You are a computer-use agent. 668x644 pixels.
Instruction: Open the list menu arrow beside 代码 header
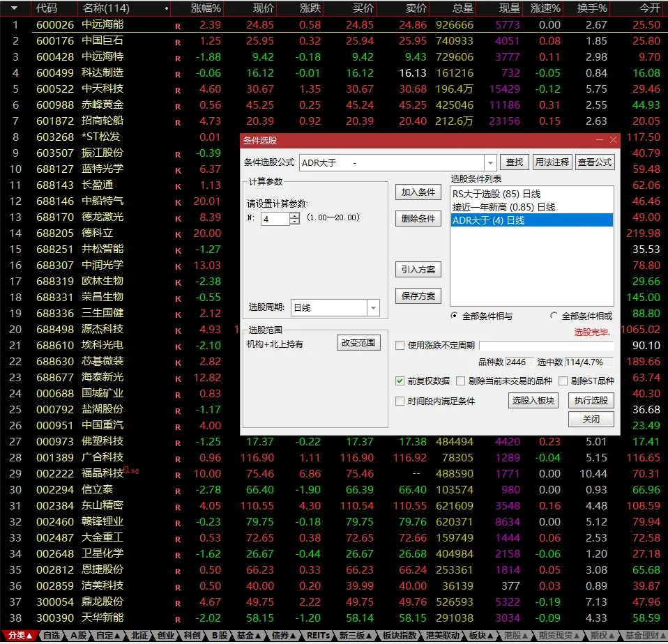pos(15,8)
